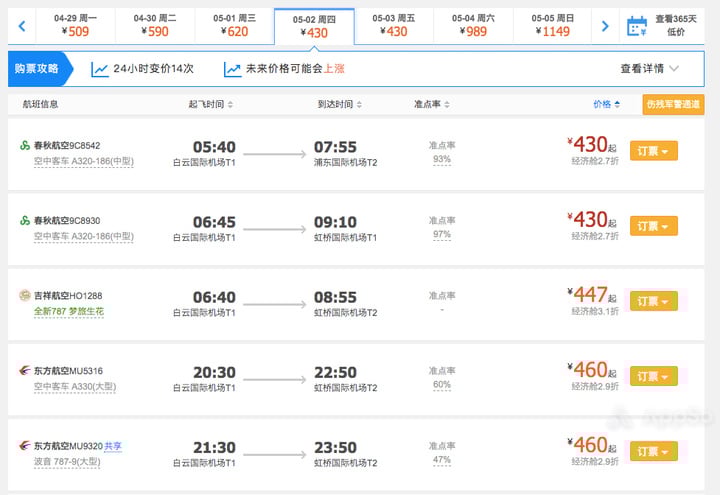The image size is (720, 495).
Task: Click departure time 05:40
Action: point(214,147)
